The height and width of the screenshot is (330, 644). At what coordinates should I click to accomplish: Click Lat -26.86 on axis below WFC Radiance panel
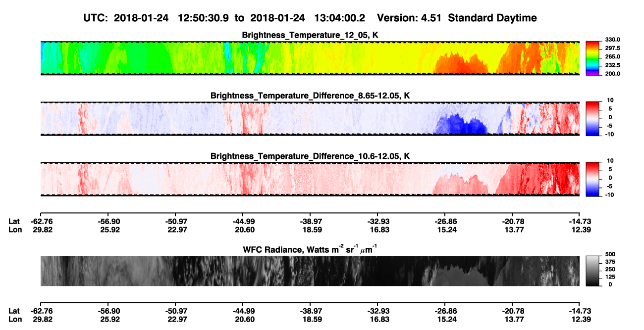tap(445, 311)
